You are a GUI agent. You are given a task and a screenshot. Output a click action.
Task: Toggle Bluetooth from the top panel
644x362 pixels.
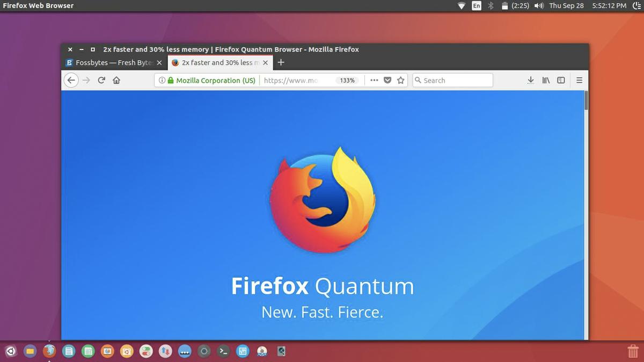(x=491, y=5)
